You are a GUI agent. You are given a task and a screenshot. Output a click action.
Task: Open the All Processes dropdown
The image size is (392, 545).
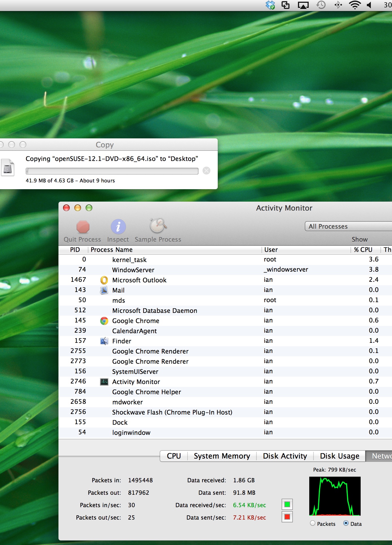point(349,226)
